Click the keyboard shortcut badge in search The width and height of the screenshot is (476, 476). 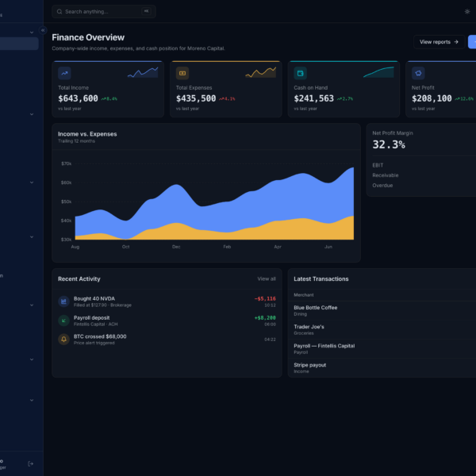pyautogui.click(x=146, y=11)
